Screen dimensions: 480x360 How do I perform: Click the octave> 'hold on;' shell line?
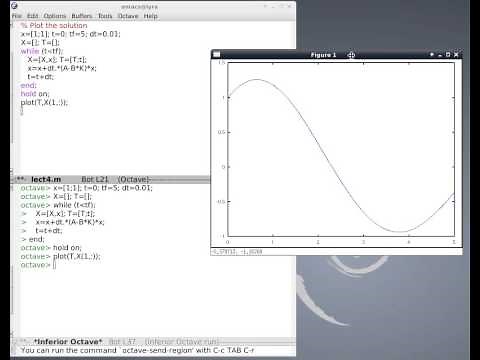[51, 248]
